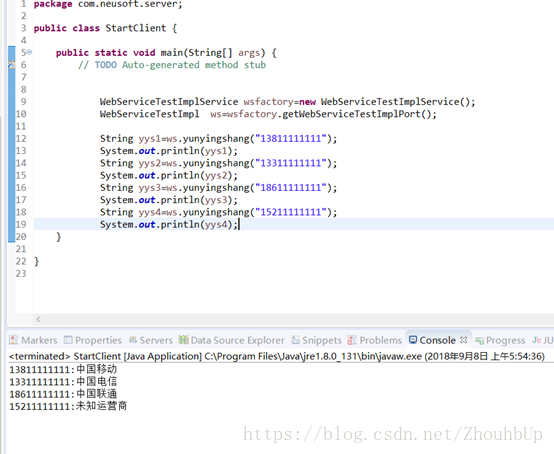
Task: Click console output line 18611111111:中国联通
Action: tap(63, 394)
